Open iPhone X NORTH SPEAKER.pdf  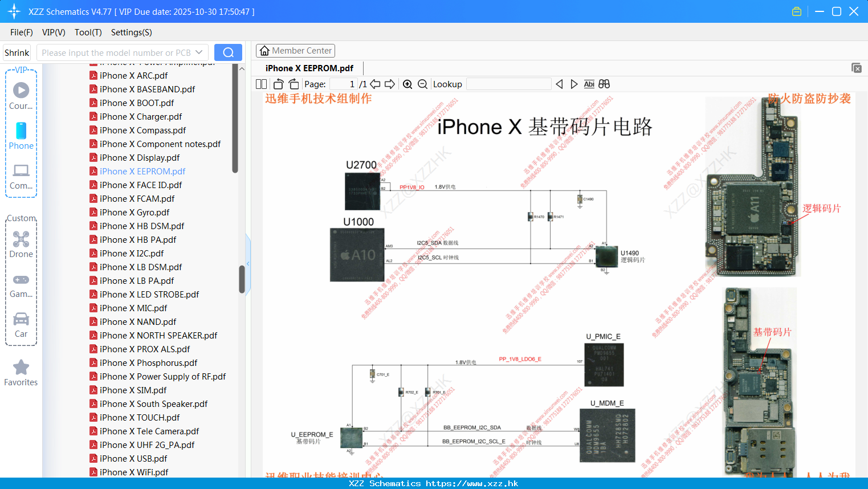pyautogui.click(x=158, y=335)
